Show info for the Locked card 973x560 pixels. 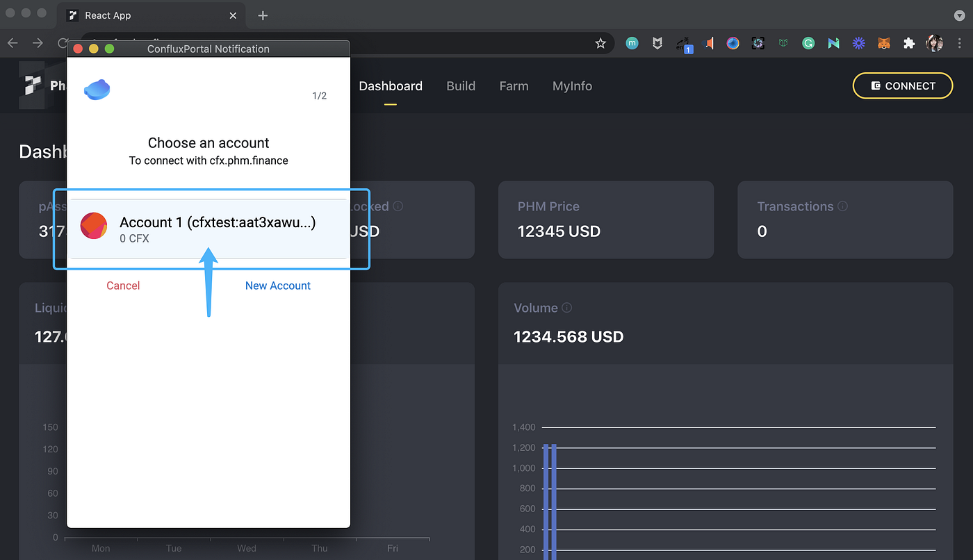coord(398,206)
